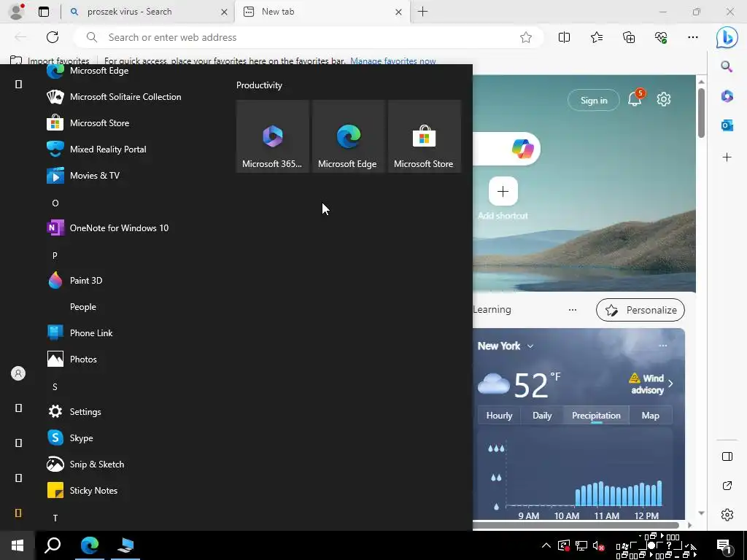Open Edge Settings and more ellipsis menu

[693, 37]
